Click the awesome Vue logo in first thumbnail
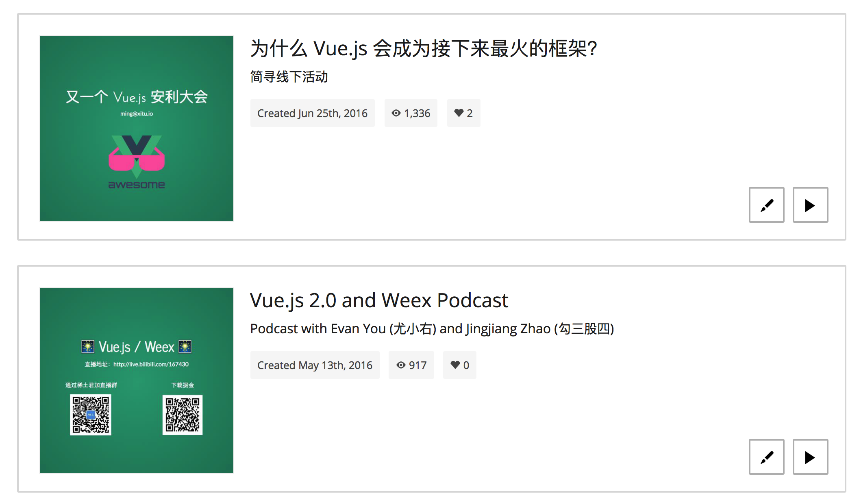The height and width of the screenshot is (504, 861). 137,162
